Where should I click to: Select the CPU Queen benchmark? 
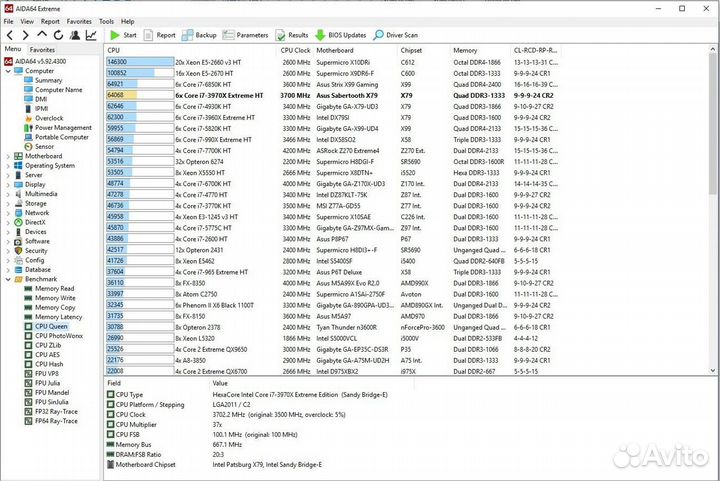51,326
